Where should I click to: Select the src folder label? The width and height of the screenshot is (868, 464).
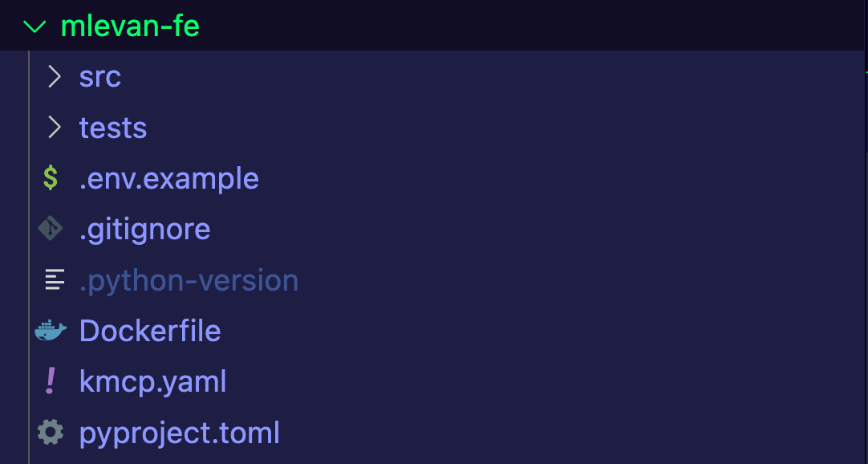(x=100, y=77)
